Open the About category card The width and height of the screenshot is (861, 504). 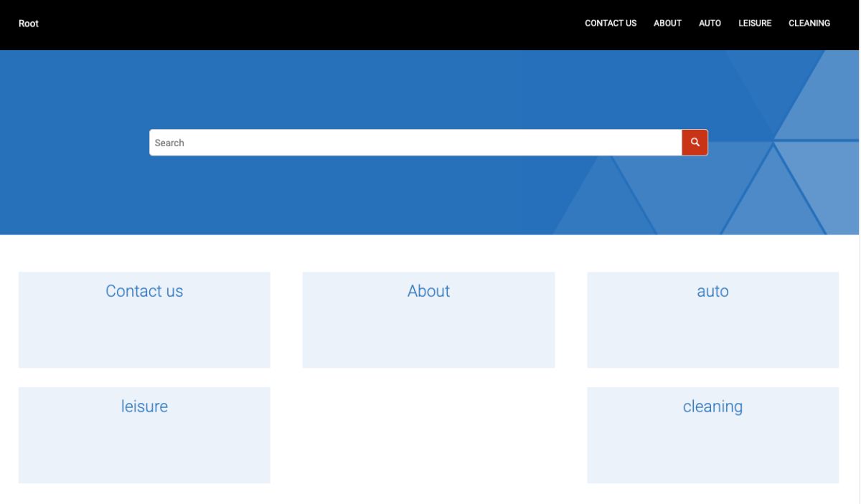pyautogui.click(x=428, y=320)
